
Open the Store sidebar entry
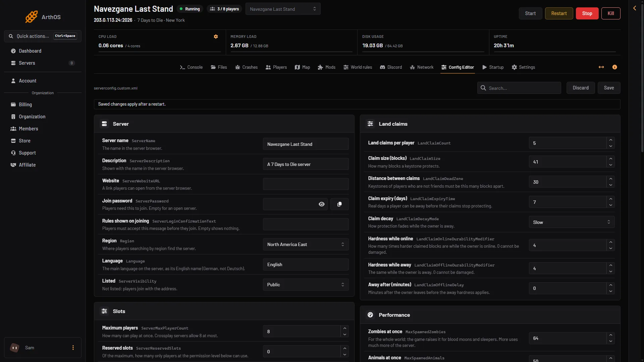[43, 141]
